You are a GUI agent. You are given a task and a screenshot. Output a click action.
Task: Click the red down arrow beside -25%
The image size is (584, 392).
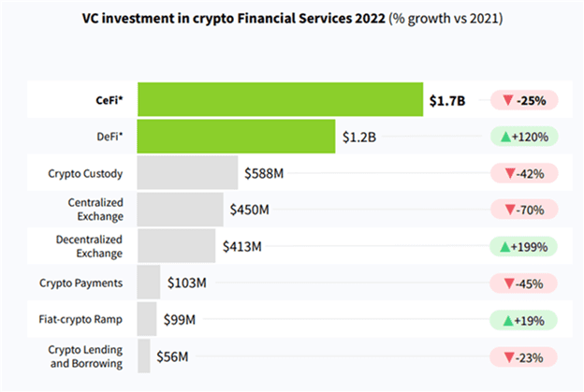pos(508,100)
